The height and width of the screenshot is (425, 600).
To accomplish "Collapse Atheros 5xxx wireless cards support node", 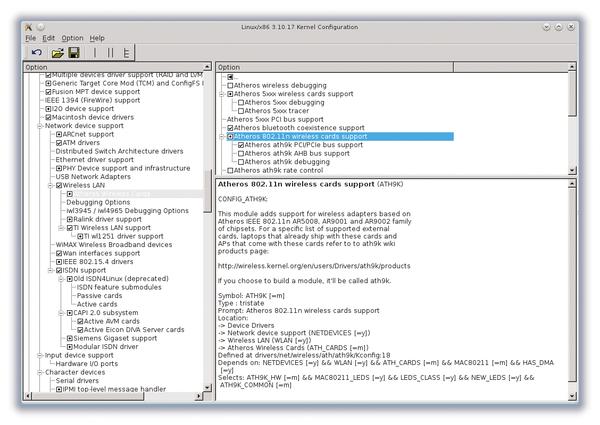I will [222, 94].
